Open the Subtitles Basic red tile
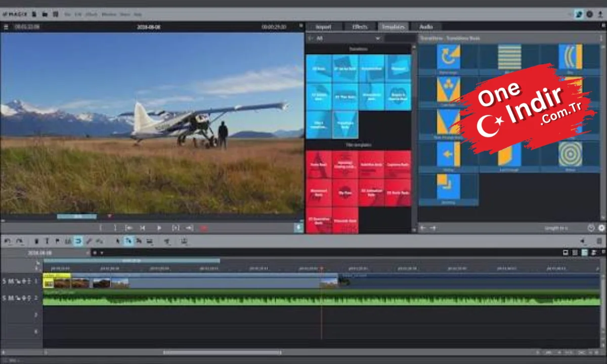Image resolution: width=607 pixels, height=364 pixels. pos(371,165)
